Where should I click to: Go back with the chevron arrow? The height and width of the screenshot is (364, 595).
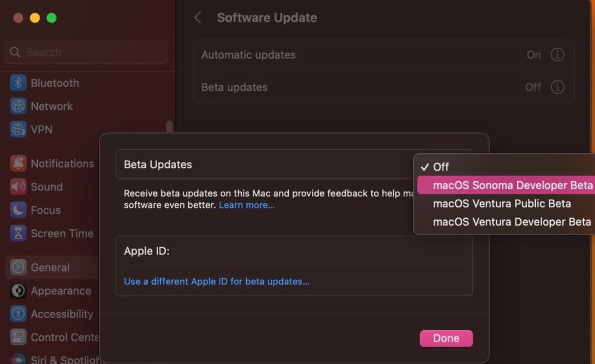point(198,17)
